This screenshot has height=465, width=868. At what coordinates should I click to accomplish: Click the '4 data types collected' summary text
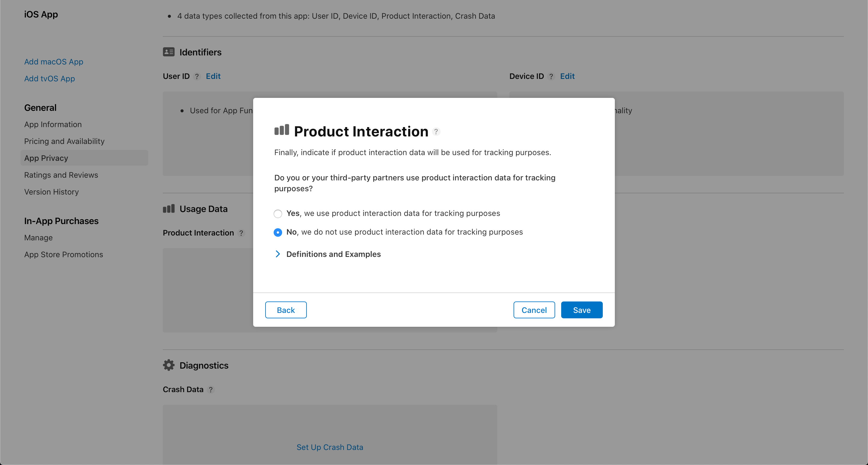[x=336, y=16]
